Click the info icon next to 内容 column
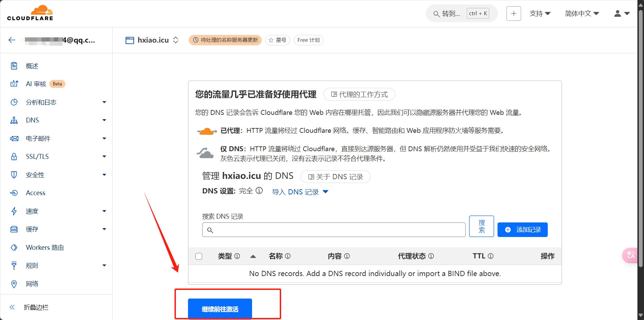This screenshot has height=320, width=644. (347, 256)
